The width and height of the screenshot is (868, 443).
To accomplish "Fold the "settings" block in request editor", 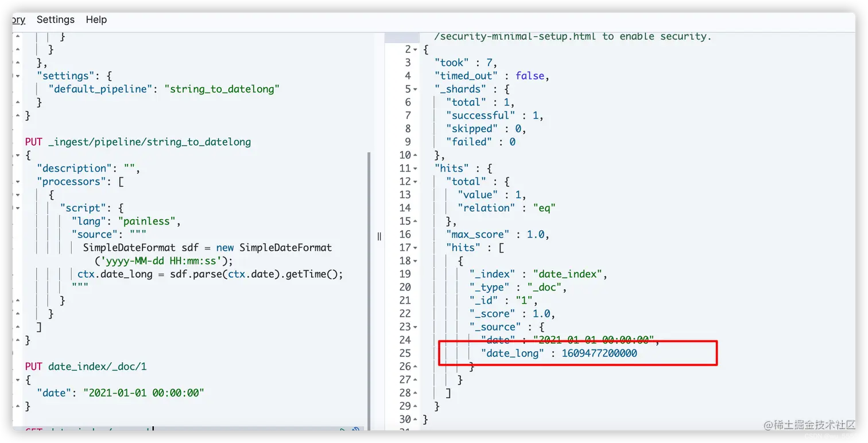I will [x=17, y=76].
